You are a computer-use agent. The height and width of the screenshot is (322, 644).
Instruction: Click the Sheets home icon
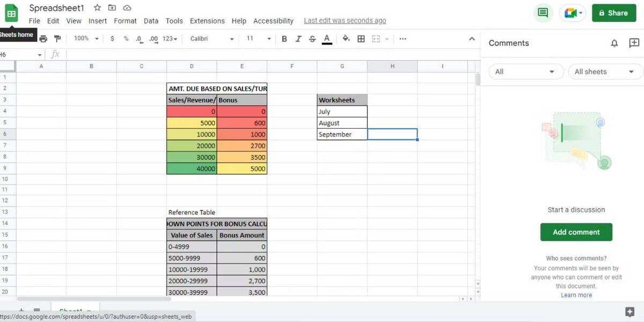[x=11, y=13]
